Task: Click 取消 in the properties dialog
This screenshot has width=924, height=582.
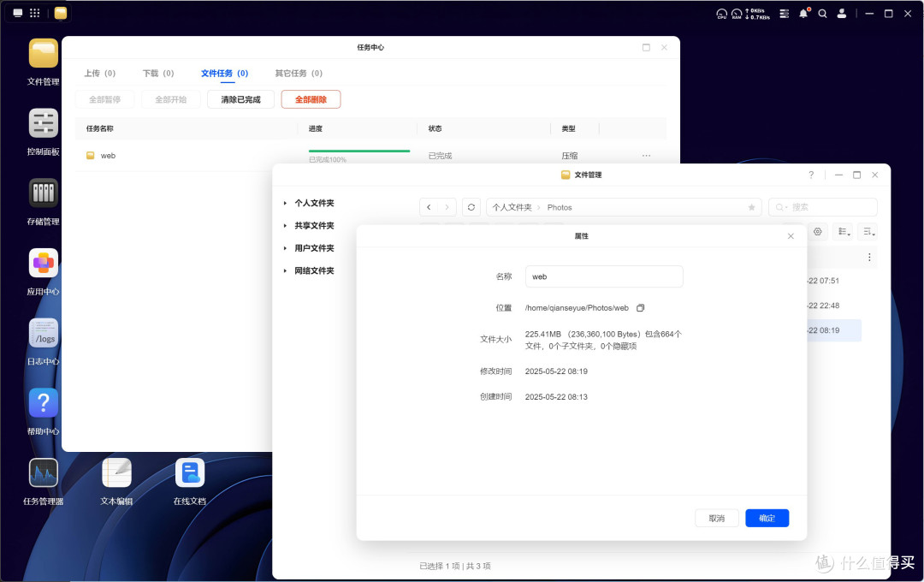Action: pyautogui.click(x=717, y=519)
